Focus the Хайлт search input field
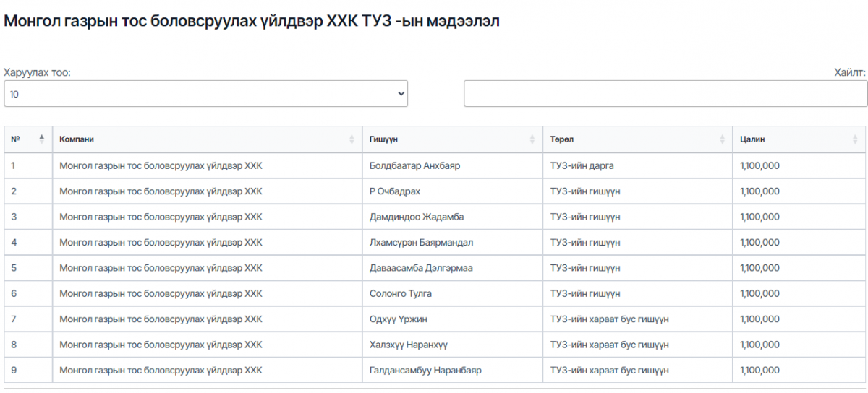The height and width of the screenshot is (393, 868). click(665, 94)
